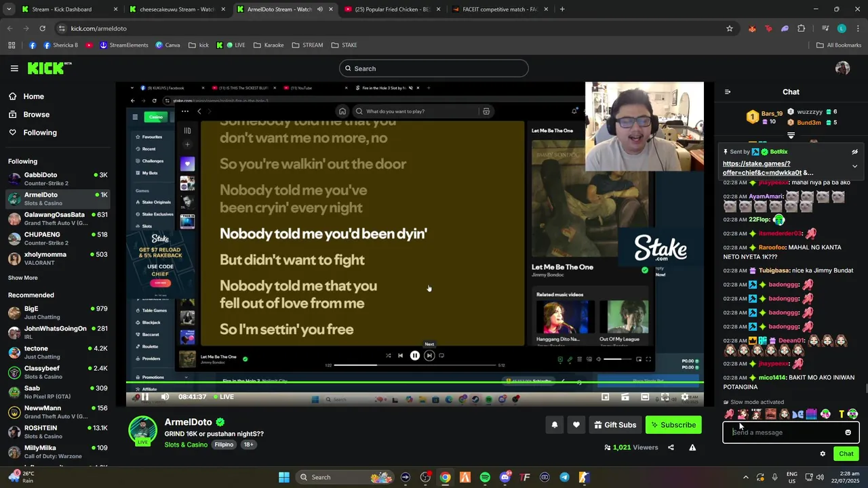Expand the pinned message chevron
Image resolution: width=868 pixels, height=488 pixels.
854,166
